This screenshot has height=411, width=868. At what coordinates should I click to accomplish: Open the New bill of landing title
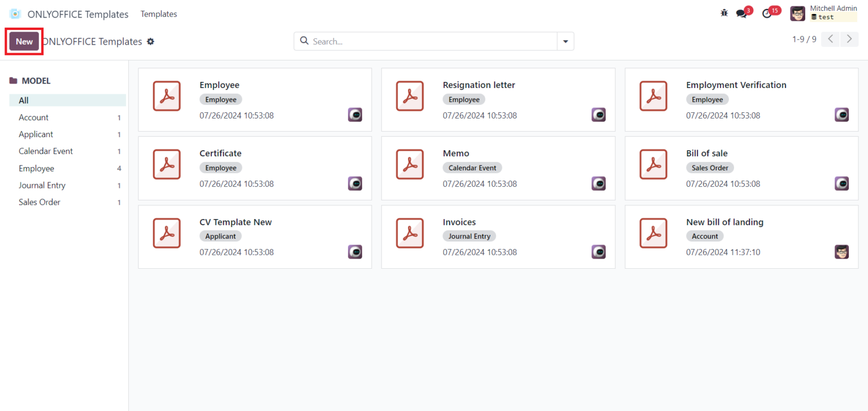(724, 222)
